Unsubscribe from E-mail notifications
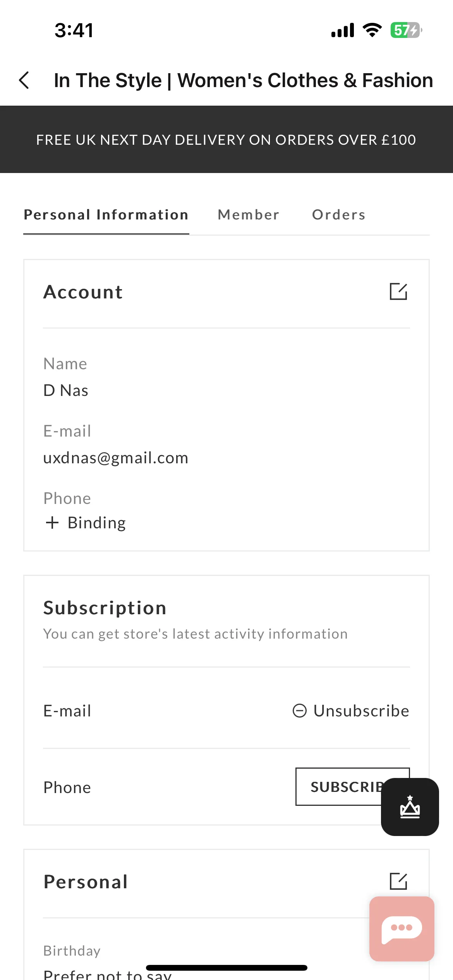 click(x=351, y=711)
